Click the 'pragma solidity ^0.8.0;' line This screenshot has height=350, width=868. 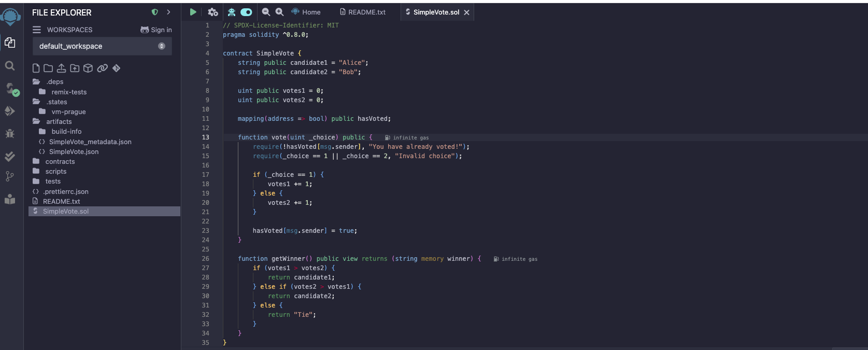(265, 35)
